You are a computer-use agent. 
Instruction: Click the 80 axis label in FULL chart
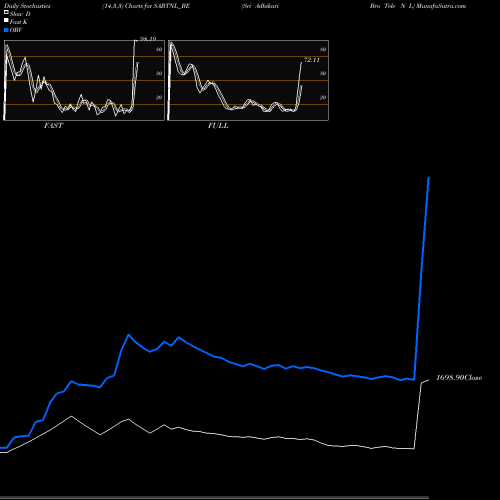pos(323,49)
